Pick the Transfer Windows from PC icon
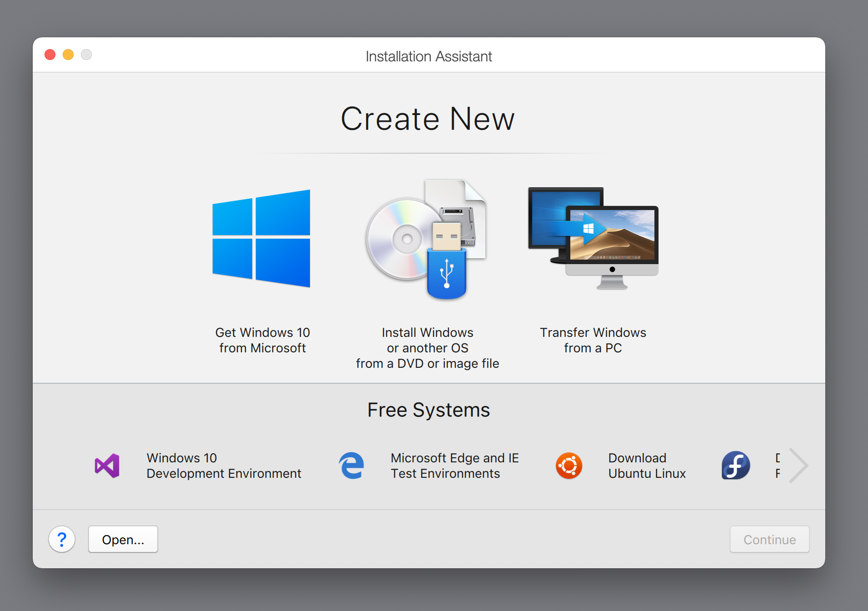This screenshot has width=868, height=611. tap(593, 238)
